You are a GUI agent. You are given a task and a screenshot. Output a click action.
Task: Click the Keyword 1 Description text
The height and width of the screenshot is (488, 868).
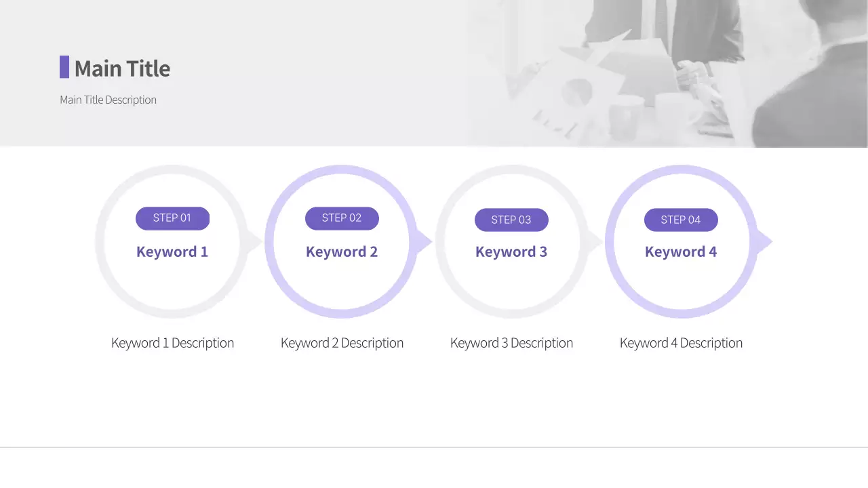172,343
